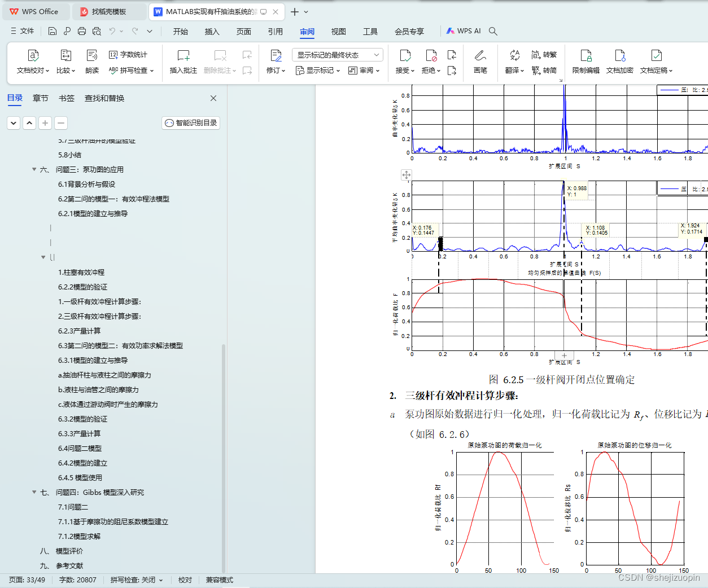Image resolution: width=708 pixels, height=588 pixels.
Task: Click the 翻译 translate icon
Action: click(514, 55)
